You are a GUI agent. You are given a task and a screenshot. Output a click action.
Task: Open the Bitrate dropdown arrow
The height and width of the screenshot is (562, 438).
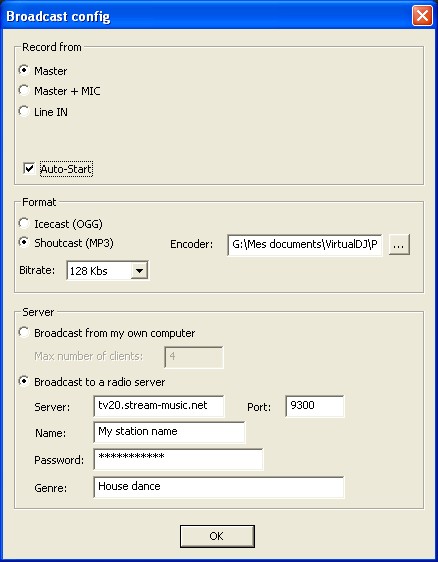(139, 271)
